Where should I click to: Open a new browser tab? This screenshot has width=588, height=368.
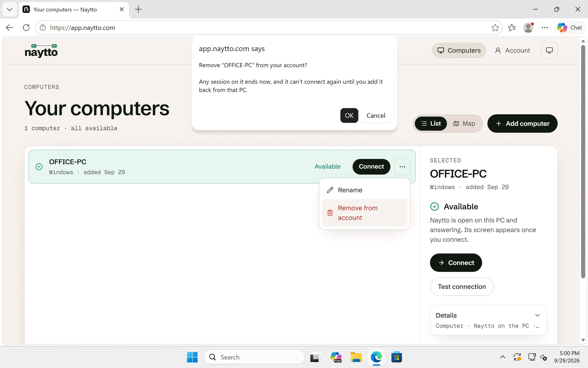click(138, 9)
